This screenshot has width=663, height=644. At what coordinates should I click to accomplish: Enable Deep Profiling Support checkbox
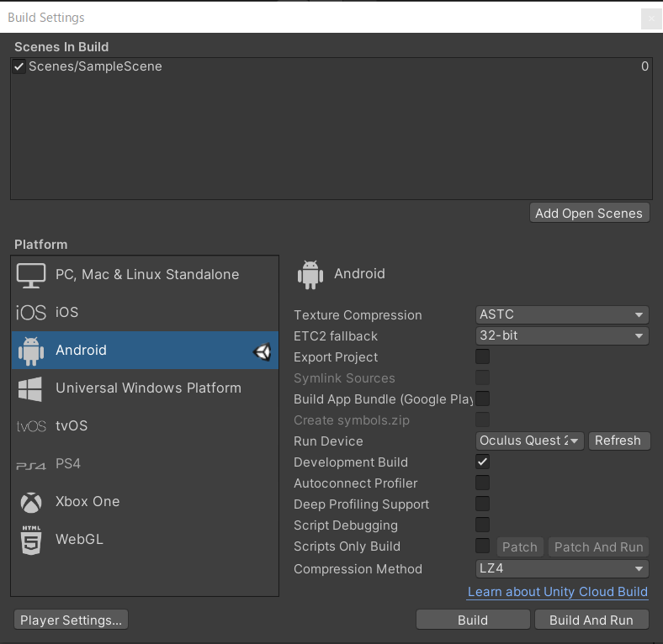(x=482, y=504)
